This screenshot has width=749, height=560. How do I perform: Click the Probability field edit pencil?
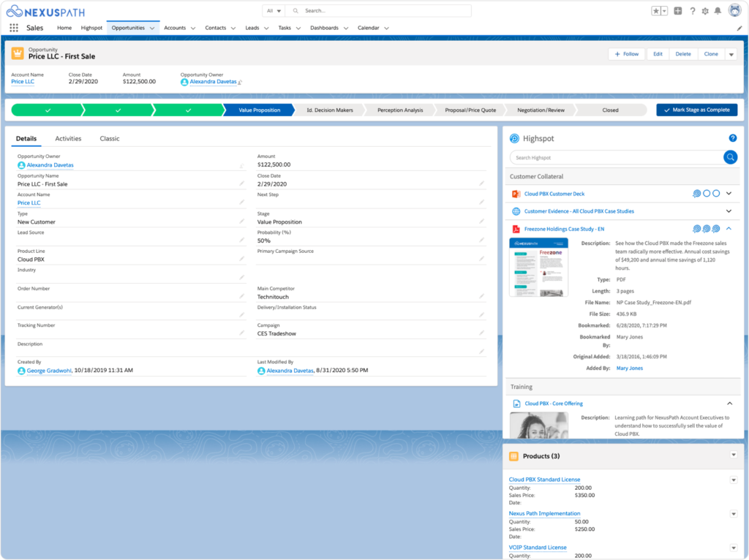tap(481, 240)
